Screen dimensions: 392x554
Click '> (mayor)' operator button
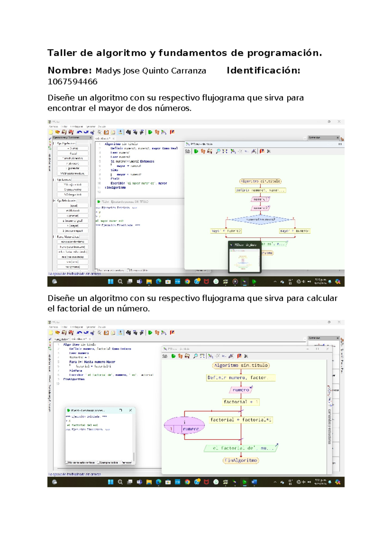[73, 226]
